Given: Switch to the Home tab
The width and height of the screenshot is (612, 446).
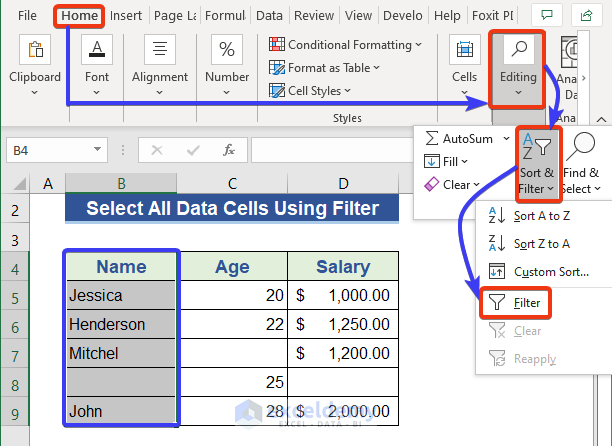Looking at the screenshot, I should click(x=79, y=16).
